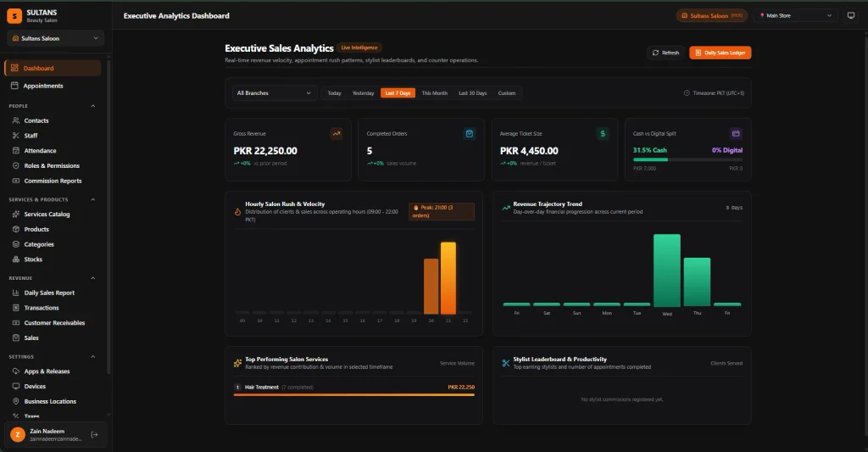Click the Wed bar in Revenue Trajectory

pos(667,271)
